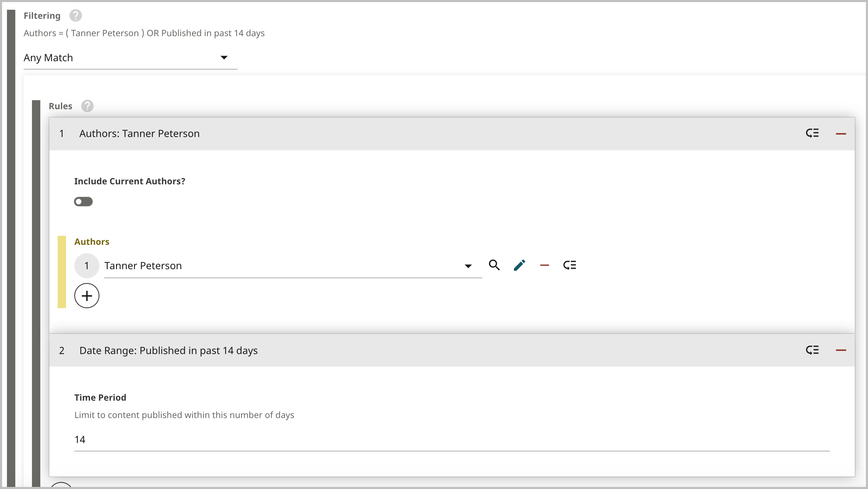
Task: Click the filter summary text under Filtering
Action: point(144,33)
